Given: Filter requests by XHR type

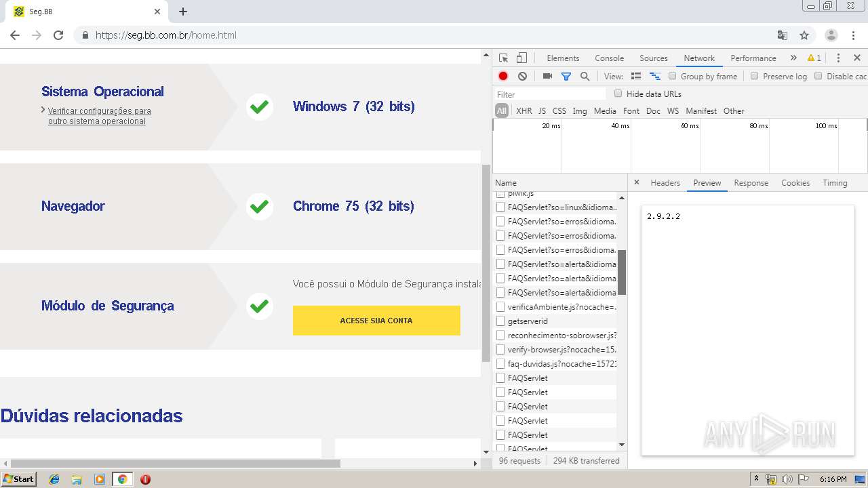Looking at the screenshot, I should (x=524, y=111).
